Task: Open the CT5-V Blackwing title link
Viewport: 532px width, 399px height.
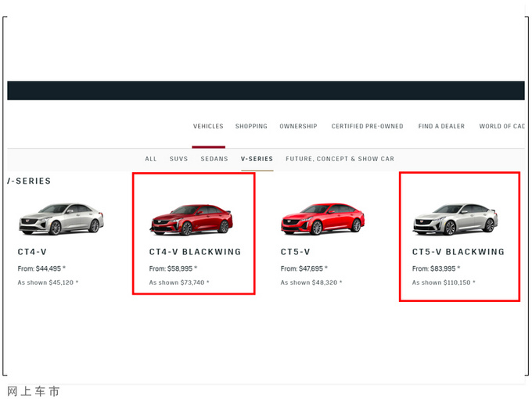Action: coord(458,253)
